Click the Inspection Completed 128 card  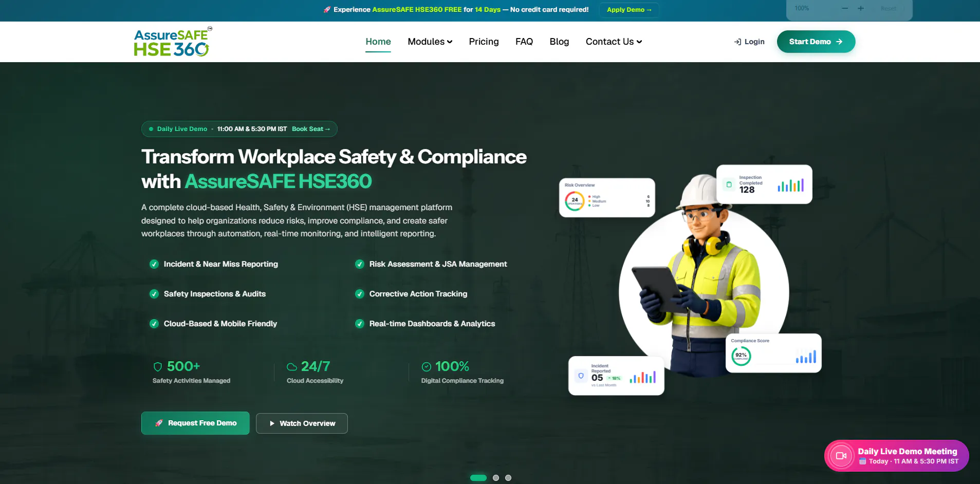click(764, 184)
